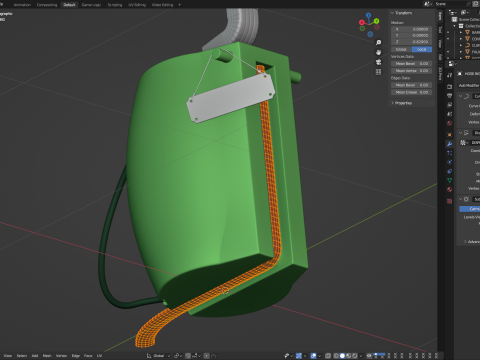This screenshot has height=360, width=480.
Task: Open the View menu in viewport header
Action: tap(7, 356)
